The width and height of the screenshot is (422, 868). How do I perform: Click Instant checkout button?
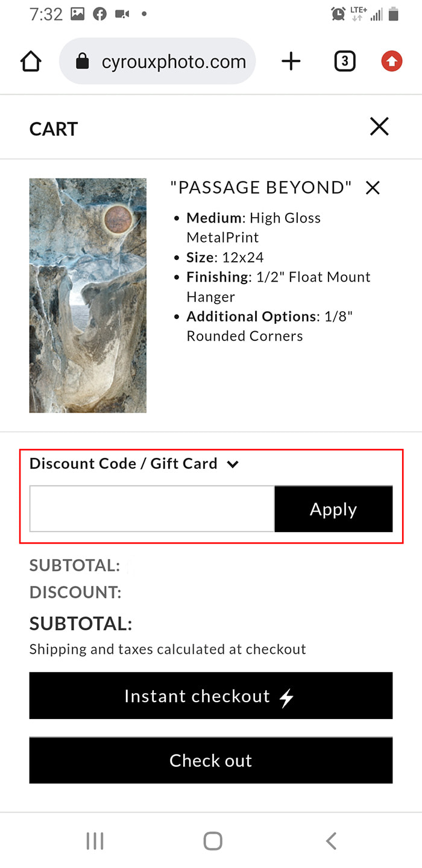point(211,696)
